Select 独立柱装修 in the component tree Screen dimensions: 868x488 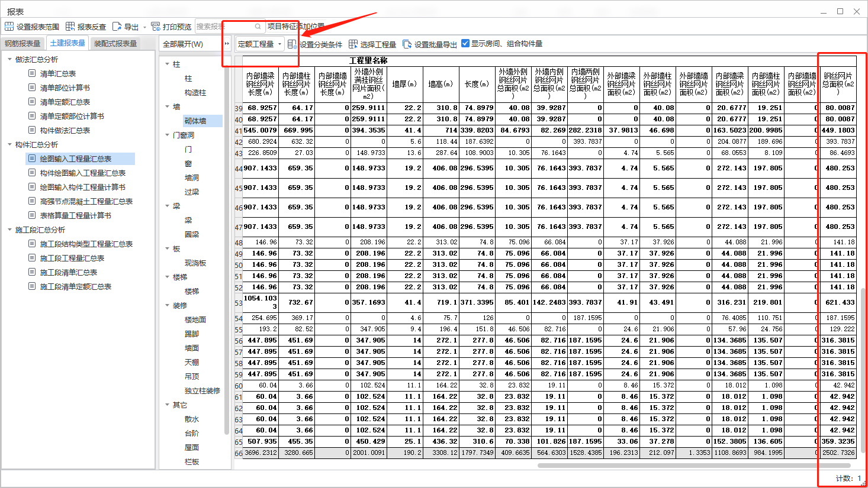point(202,390)
